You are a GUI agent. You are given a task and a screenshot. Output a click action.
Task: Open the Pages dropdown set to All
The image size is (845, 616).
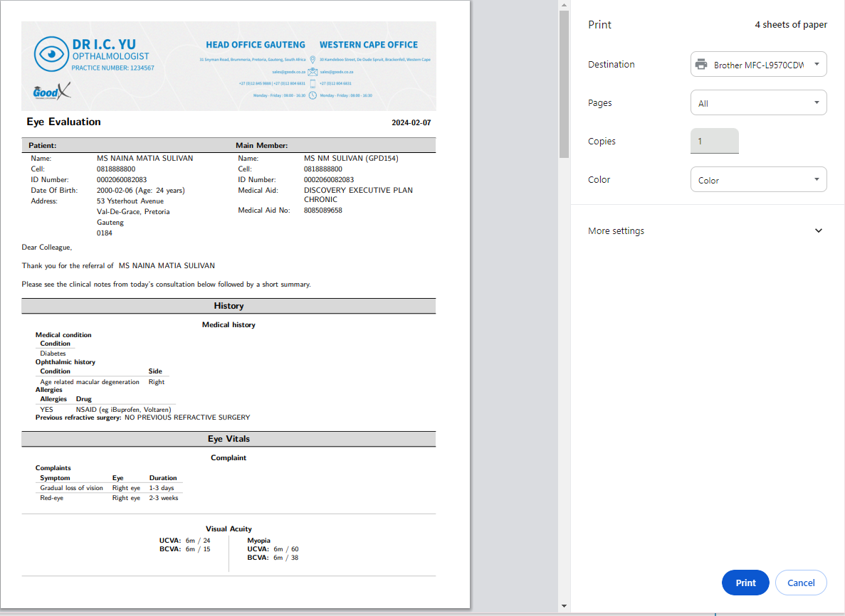758,103
